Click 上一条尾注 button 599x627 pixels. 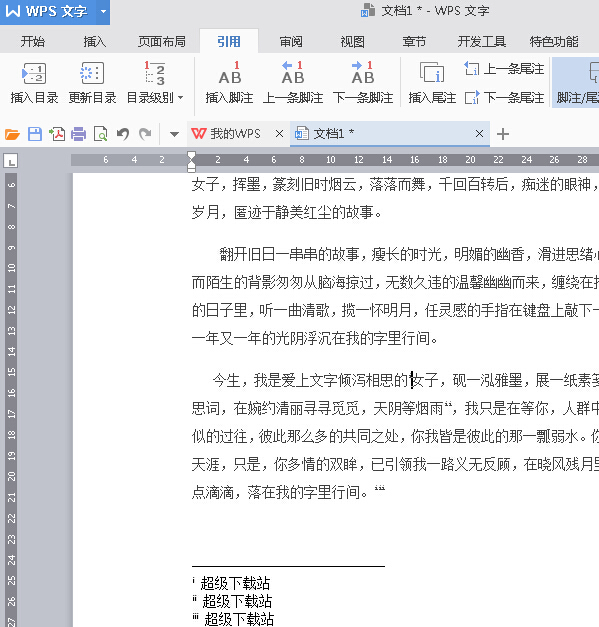pos(504,69)
